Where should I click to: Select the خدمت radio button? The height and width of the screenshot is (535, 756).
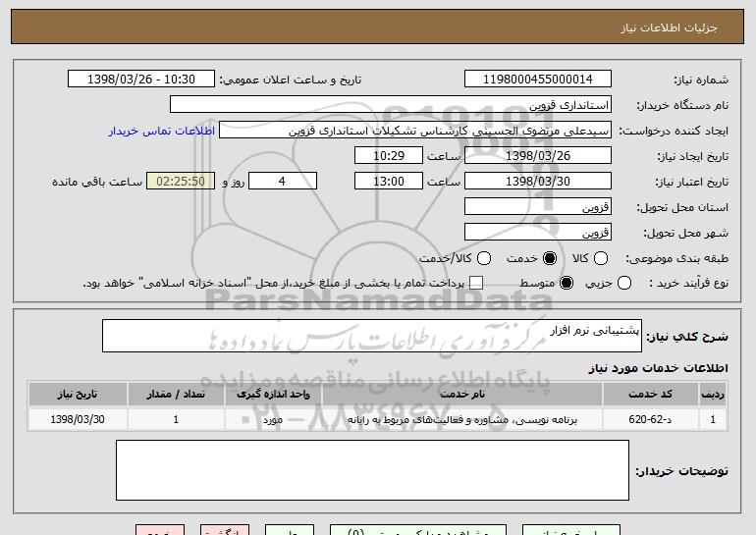pyautogui.click(x=550, y=258)
